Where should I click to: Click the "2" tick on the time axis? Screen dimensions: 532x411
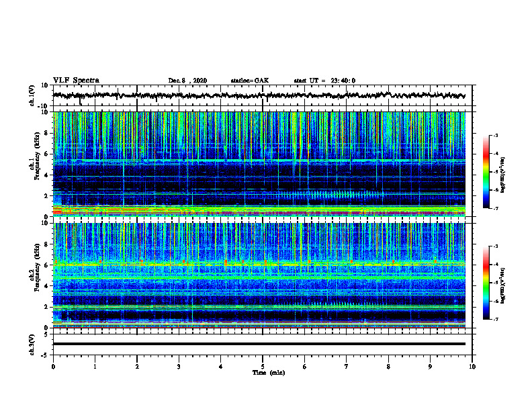[137, 367]
